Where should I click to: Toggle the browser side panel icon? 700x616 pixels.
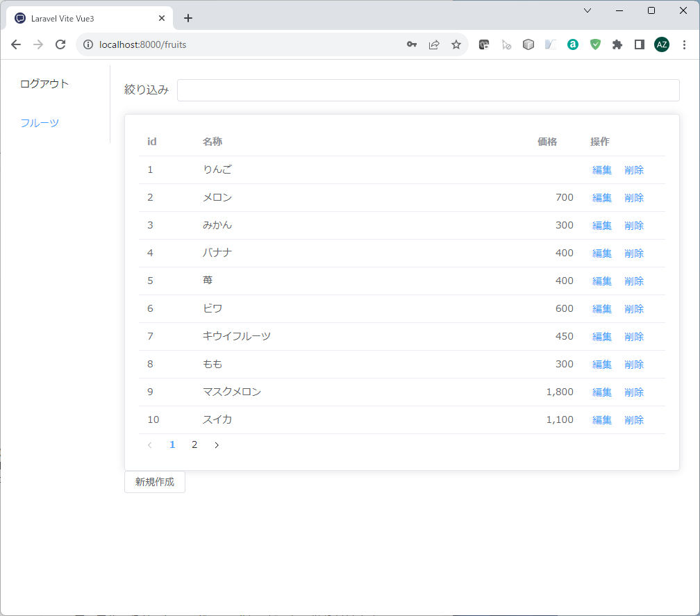click(x=640, y=44)
